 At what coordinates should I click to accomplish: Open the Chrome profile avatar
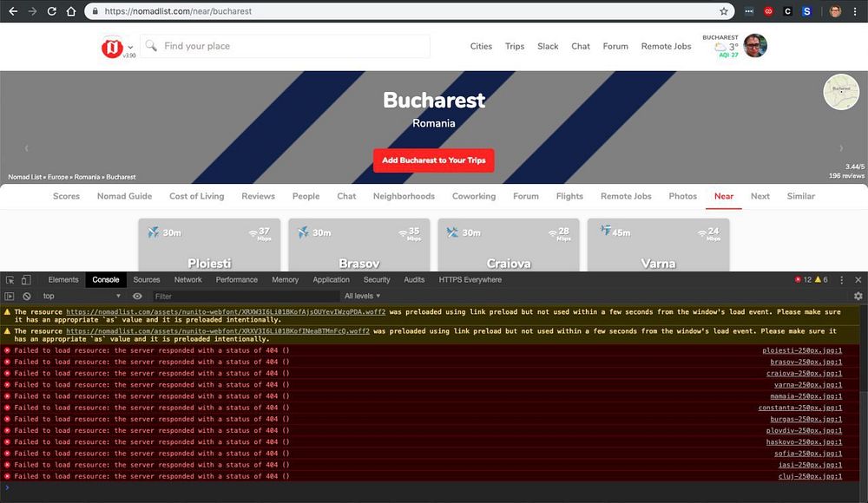[835, 11]
